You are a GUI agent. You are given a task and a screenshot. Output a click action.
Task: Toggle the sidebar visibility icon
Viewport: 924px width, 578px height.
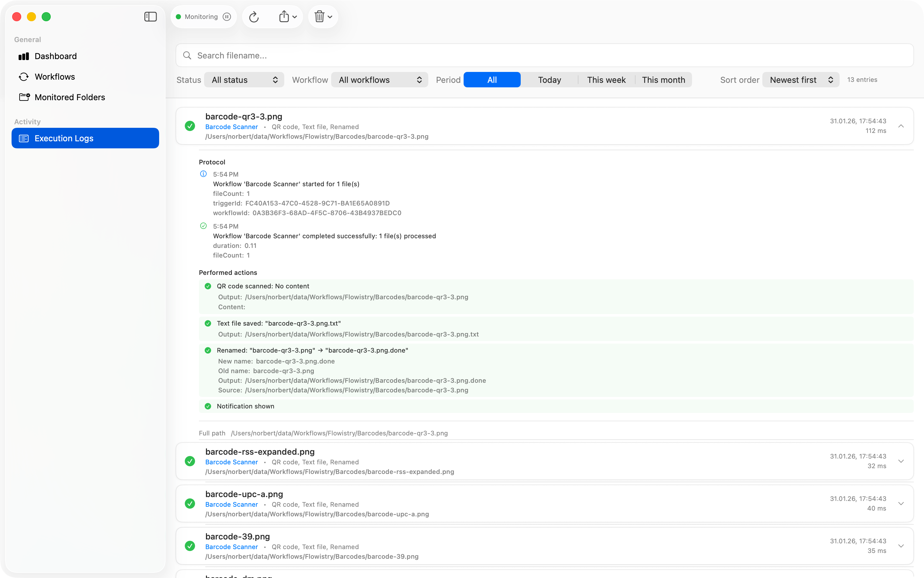(150, 17)
